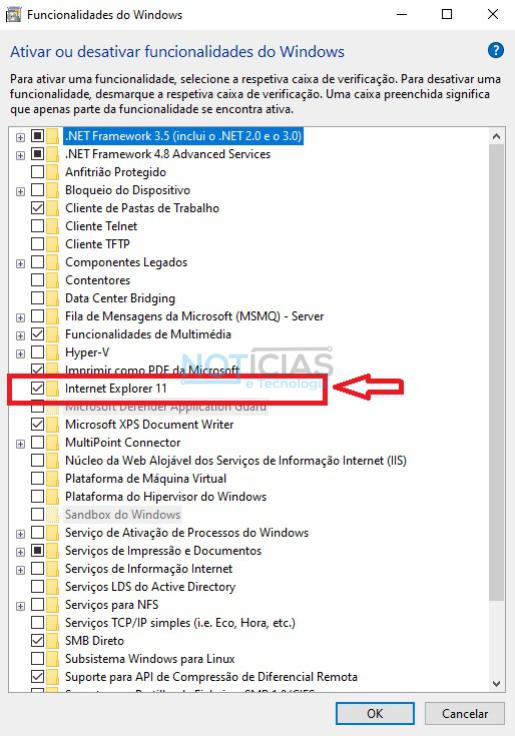
Task: Click folder icon next to Serviços para NFS
Action: [x=53, y=605]
